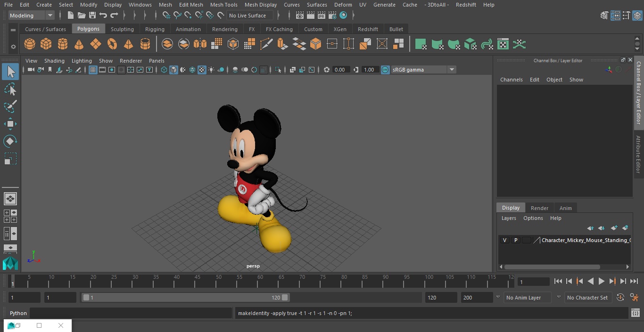644x332 pixels.
Task: Switch to the Render layer tab
Action: pos(539,208)
